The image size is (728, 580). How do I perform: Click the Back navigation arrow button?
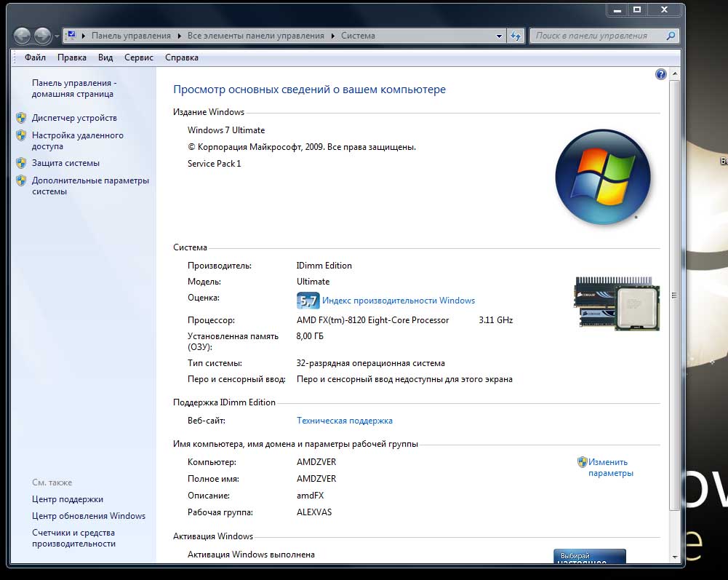(22, 36)
